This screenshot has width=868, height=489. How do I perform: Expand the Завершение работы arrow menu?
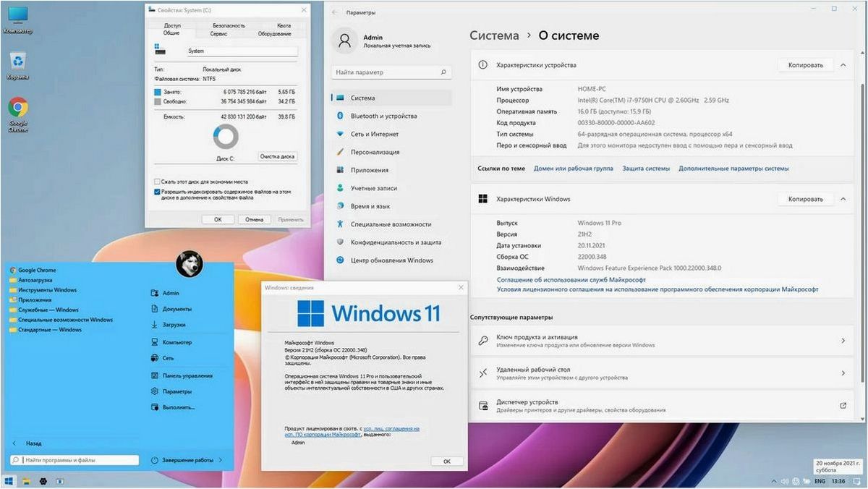(221, 460)
